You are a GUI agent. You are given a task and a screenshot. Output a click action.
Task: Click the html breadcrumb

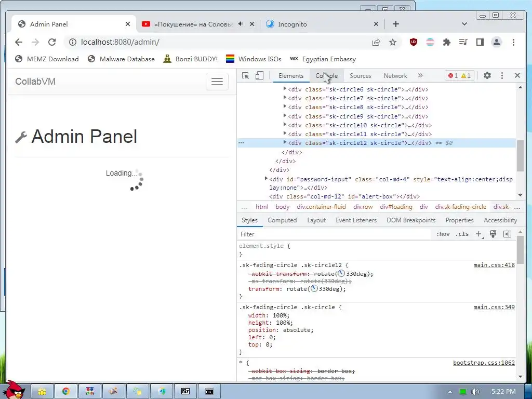click(262, 207)
